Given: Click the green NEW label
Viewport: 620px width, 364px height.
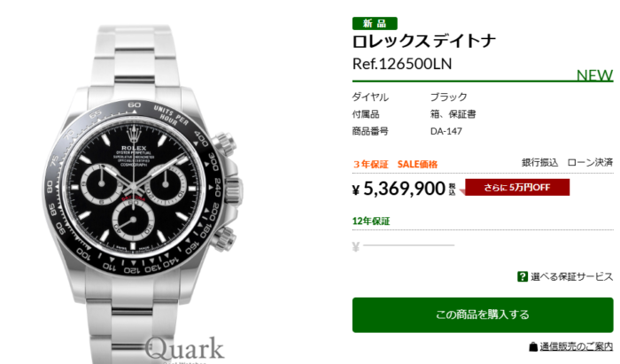Looking at the screenshot, I should pos(594,74).
